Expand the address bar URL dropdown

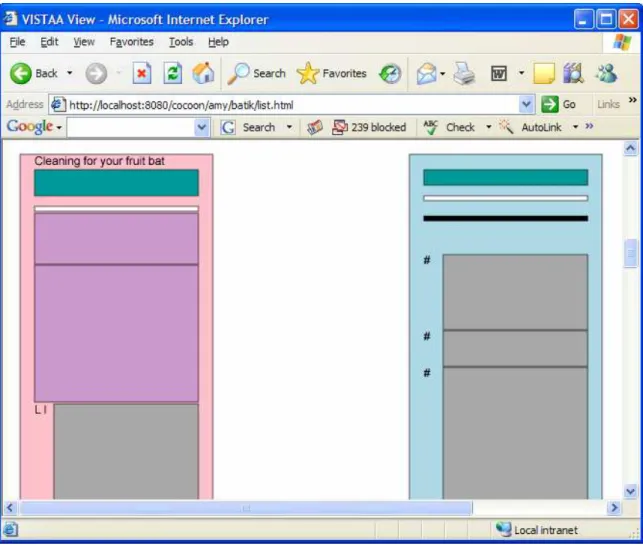click(526, 104)
